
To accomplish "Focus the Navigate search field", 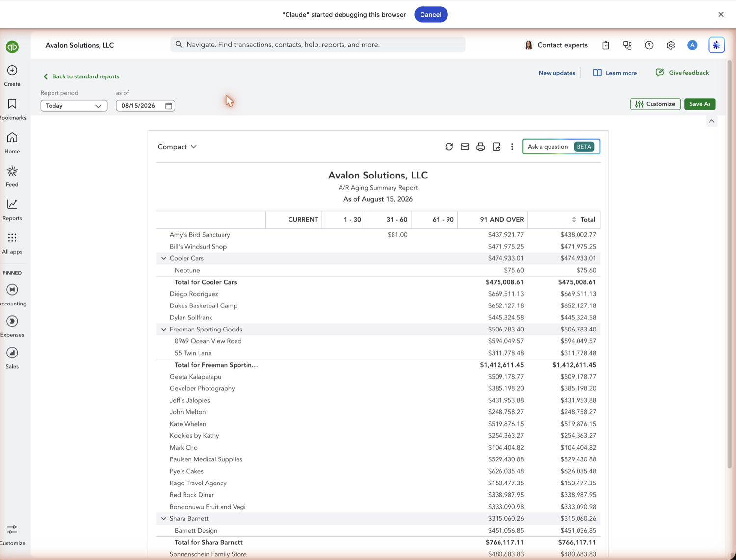I will 318,45.
